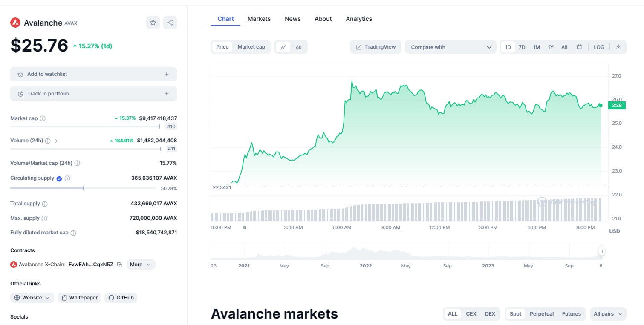Image resolution: width=644 pixels, height=325 pixels.
Task: Open Fully diluted market cap info icon
Action: pos(73,233)
